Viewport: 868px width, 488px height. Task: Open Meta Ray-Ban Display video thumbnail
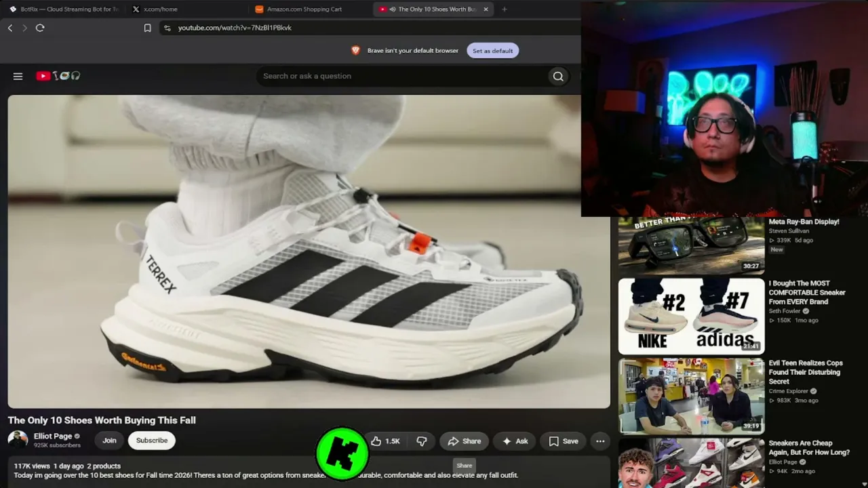coord(691,245)
